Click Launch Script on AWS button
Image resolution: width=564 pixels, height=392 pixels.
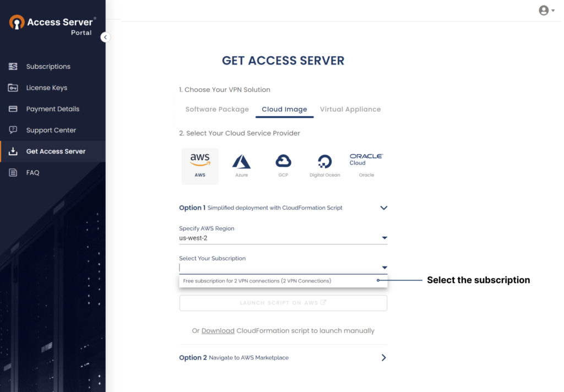click(x=283, y=303)
